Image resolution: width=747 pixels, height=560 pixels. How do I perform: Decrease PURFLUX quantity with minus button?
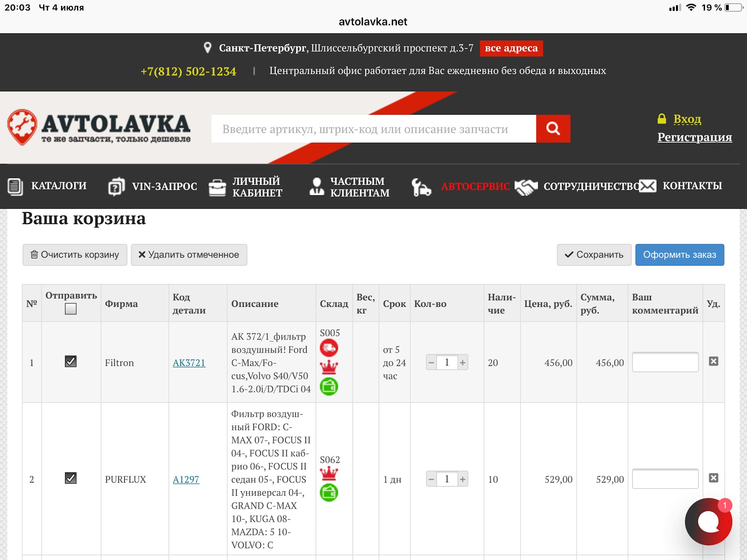click(431, 479)
